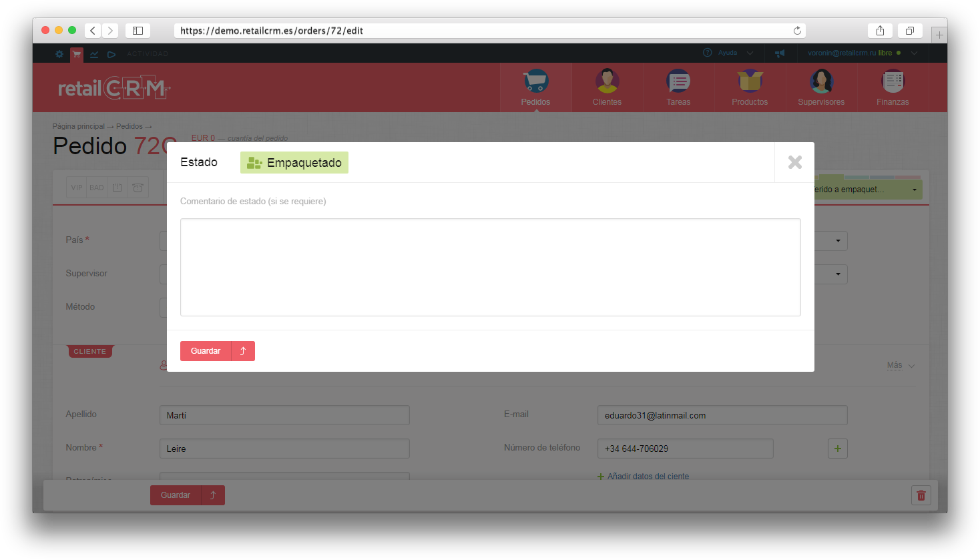
Task: Click the voronin@retailcrm.ru account name
Action: coord(842,53)
